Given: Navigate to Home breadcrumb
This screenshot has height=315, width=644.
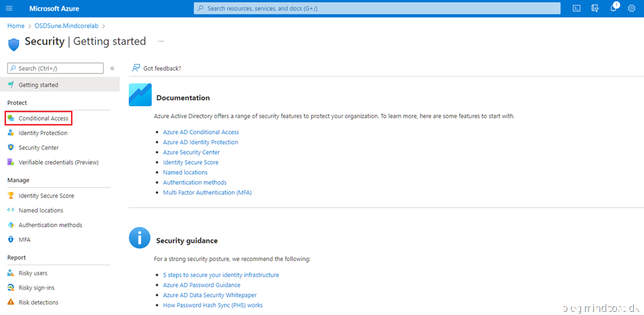Looking at the screenshot, I should point(16,26).
